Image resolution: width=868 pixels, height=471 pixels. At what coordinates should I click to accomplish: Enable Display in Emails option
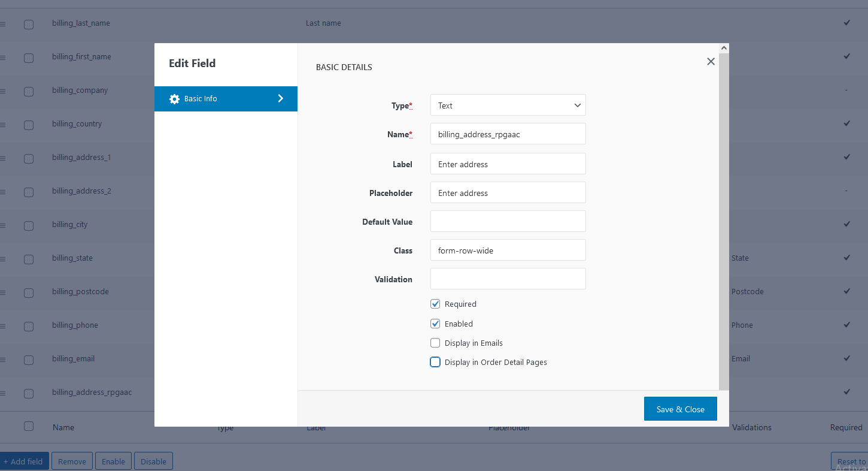point(435,343)
